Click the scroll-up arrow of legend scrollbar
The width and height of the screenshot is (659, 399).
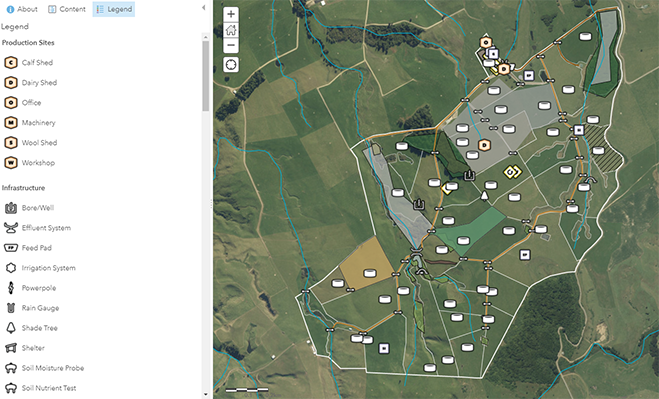click(x=206, y=37)
